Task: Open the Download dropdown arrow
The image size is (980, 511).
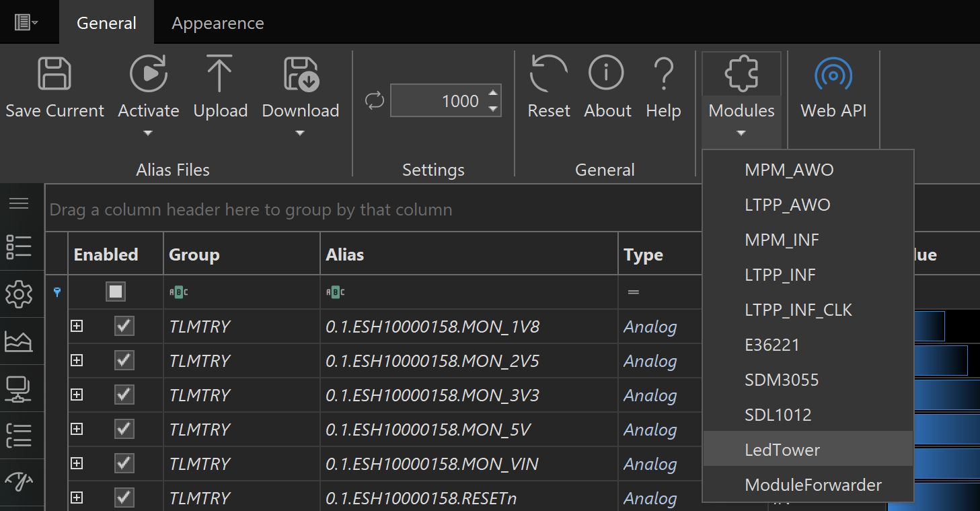Action: point(300,133)
